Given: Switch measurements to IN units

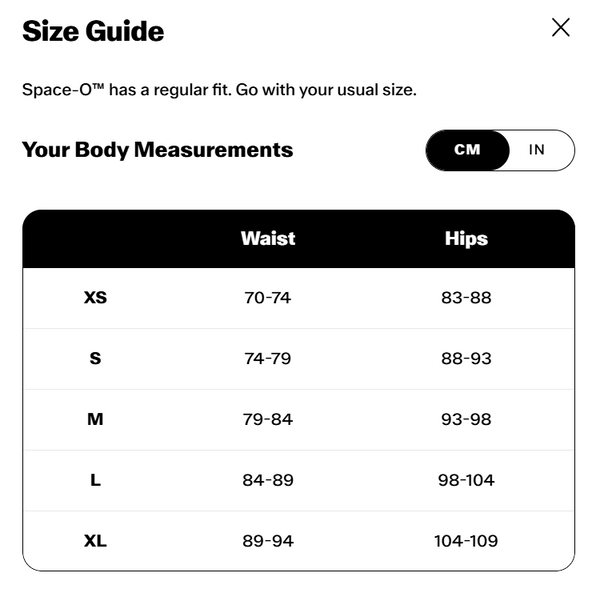Looking at the screenshot, I should 536,150.
